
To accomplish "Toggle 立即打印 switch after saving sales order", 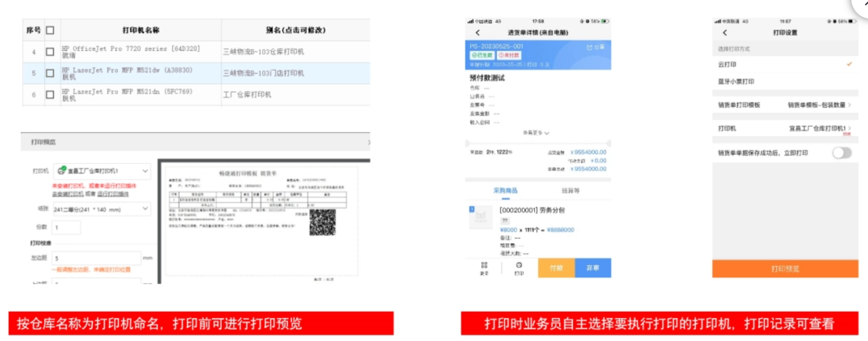I will (x=841, y=153).
